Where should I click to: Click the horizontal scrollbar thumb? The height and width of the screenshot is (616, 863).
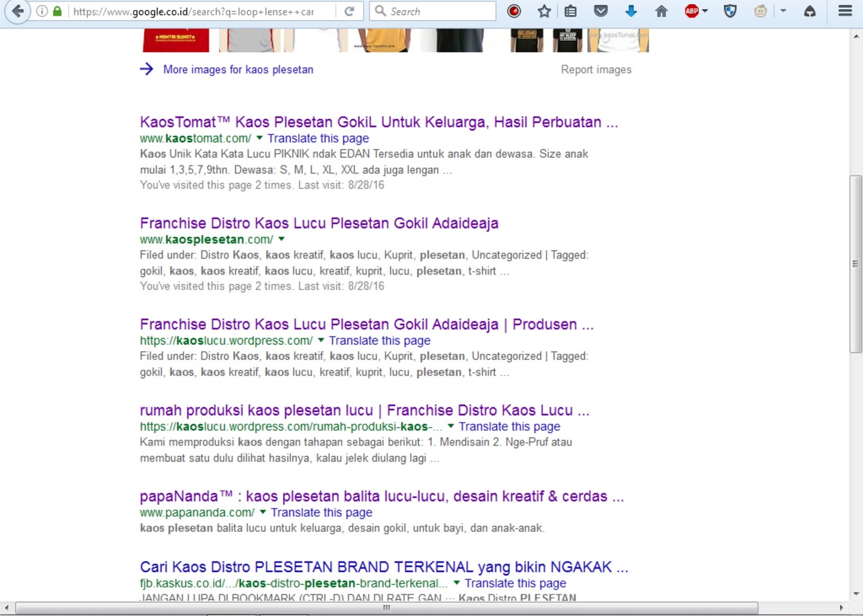pyautogui.click(x=387, y=608)
